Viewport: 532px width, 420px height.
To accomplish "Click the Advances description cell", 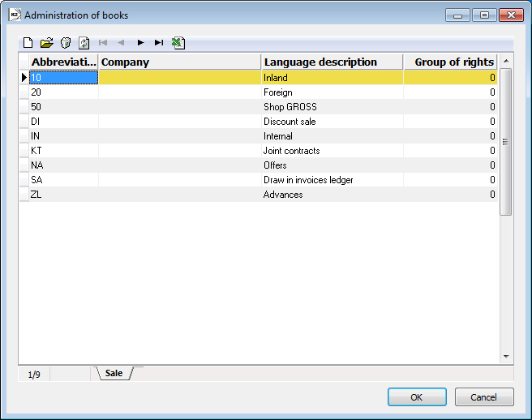I will click(x=332, y=195).
